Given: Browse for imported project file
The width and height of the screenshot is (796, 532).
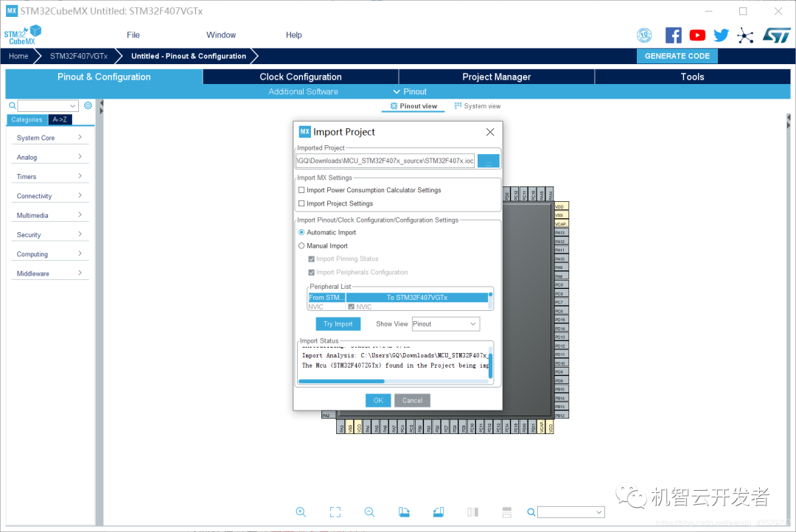Looking at the screenshot, I should 489,161.
